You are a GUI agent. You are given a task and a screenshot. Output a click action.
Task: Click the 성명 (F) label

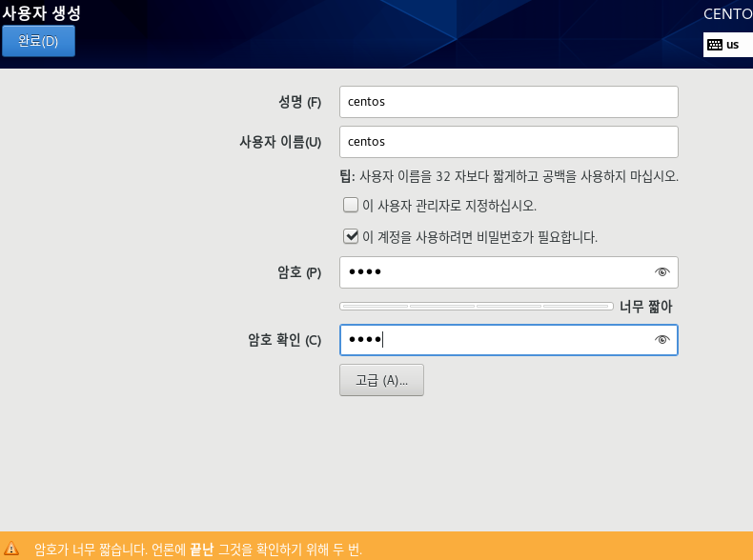299,102
